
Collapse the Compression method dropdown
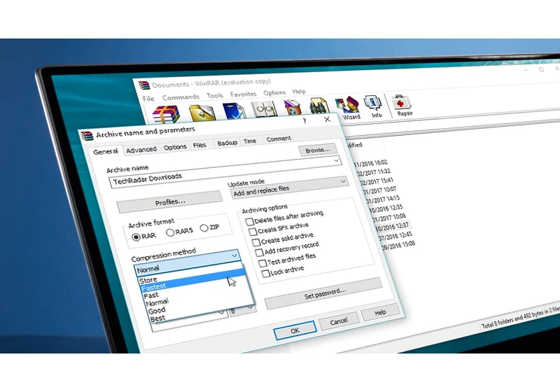pos(234,255)
